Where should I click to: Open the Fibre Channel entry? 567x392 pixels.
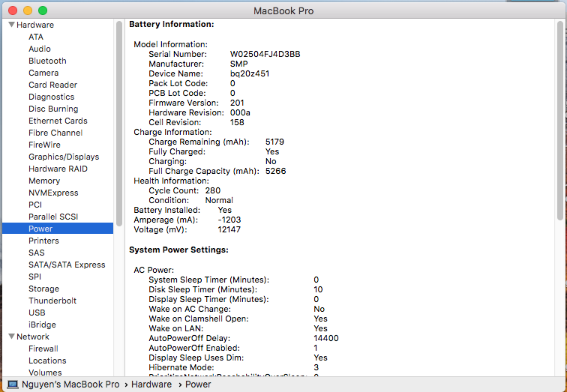55,133
